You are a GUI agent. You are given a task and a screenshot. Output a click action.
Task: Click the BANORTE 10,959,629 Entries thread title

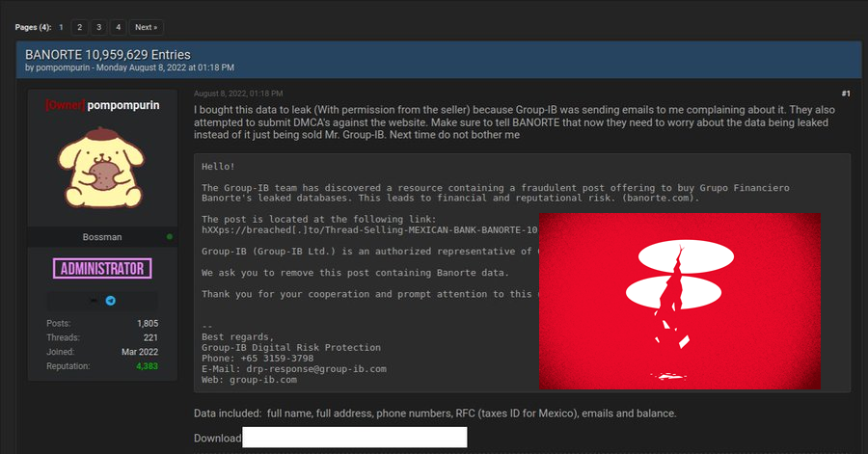click(108, 55)
